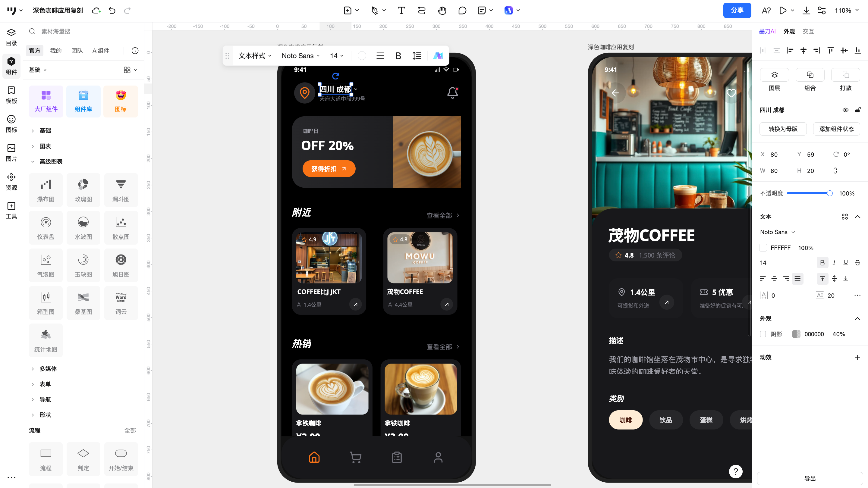This screenshot has width=868, height=488.
Task: Toggle visibility eye for 四川 成都 layer
Action: point(845,110)
